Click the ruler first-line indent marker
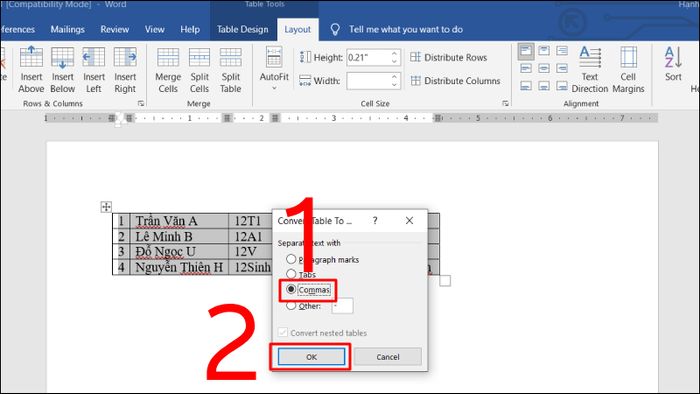700x394 pixels. [x=118, y=115]
